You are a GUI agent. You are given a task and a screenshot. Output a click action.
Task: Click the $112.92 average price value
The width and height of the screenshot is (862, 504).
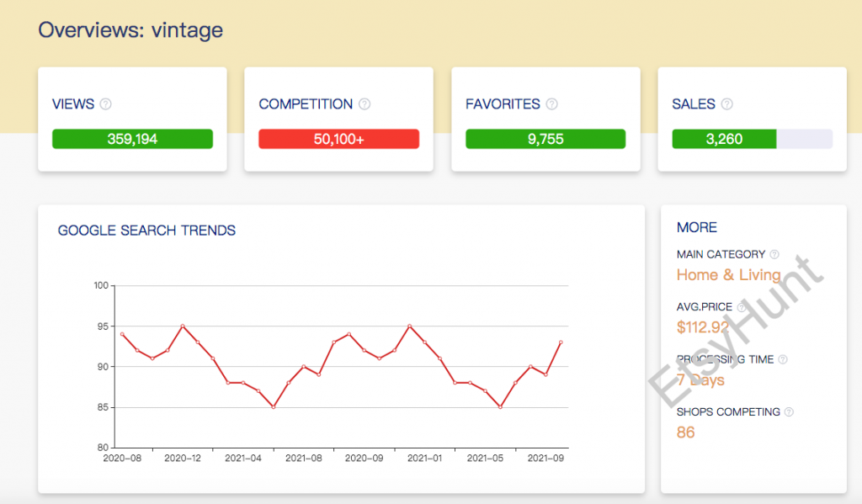click(703, 327)
